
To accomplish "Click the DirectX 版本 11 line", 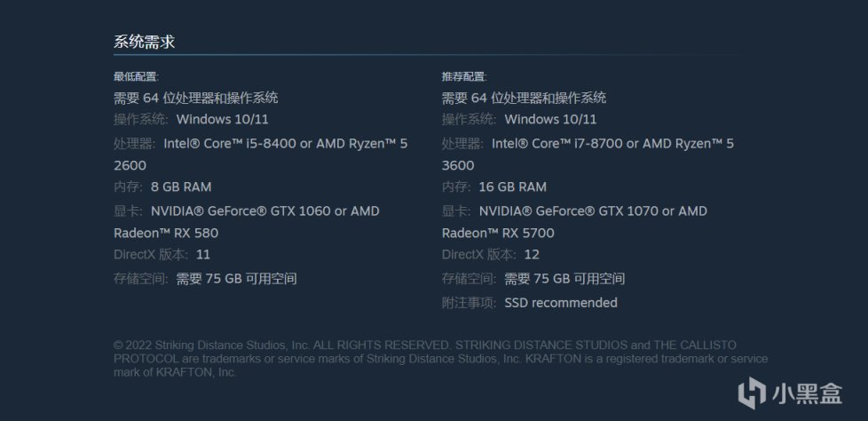I will [x=162, y=254].
